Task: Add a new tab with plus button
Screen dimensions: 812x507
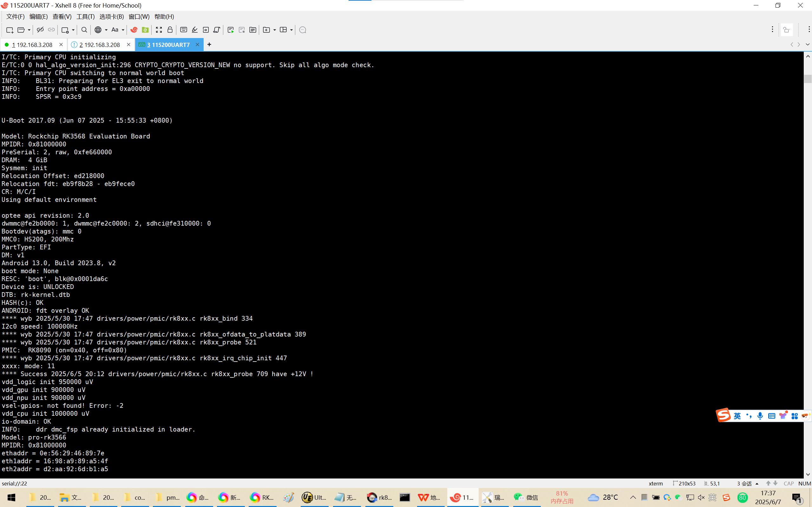Action: [x=209, y=45]
